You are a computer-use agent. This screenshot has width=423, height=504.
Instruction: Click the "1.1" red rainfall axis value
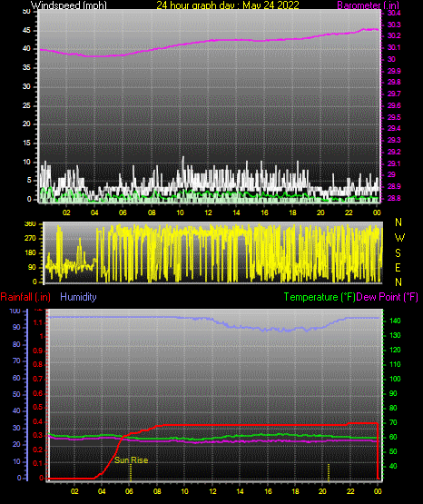pyautogui.click(x=38, y=322)
